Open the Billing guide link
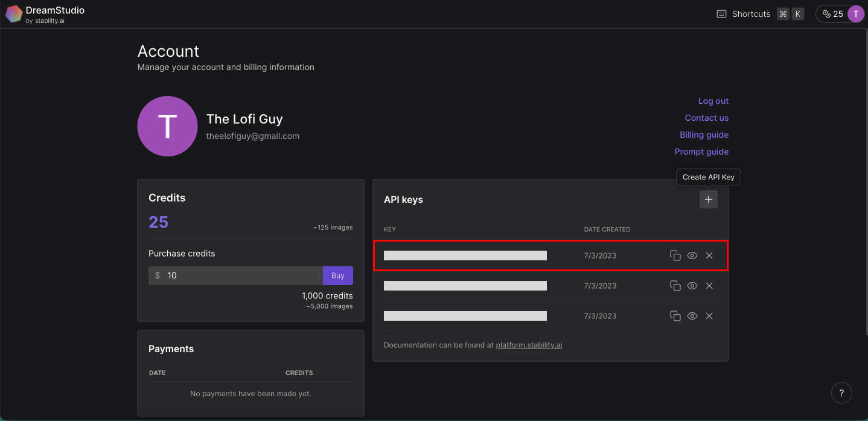 point(704,135)
